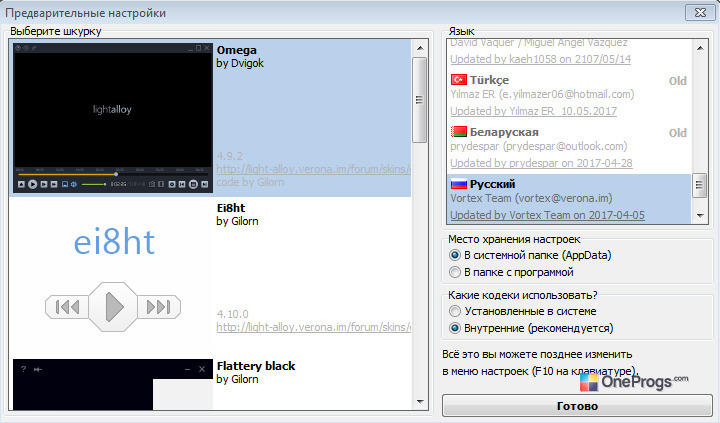This screenshot has width=720, height=423.
Task: Click 'Old' label next to Türkçe
Action: 678,81
